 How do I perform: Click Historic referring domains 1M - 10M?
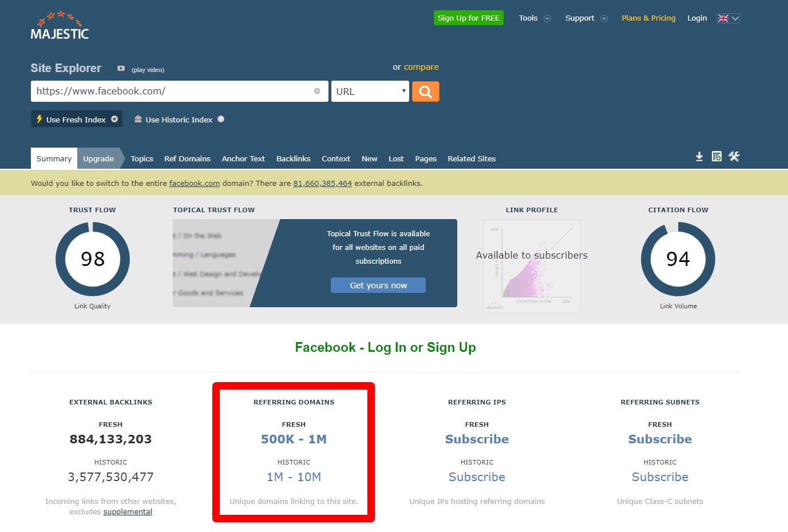click(x=294, y=477)
